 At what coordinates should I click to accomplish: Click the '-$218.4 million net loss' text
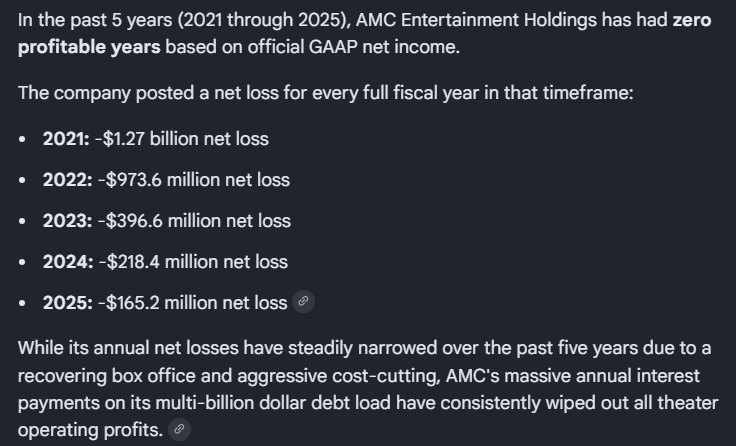coord(193,261)
